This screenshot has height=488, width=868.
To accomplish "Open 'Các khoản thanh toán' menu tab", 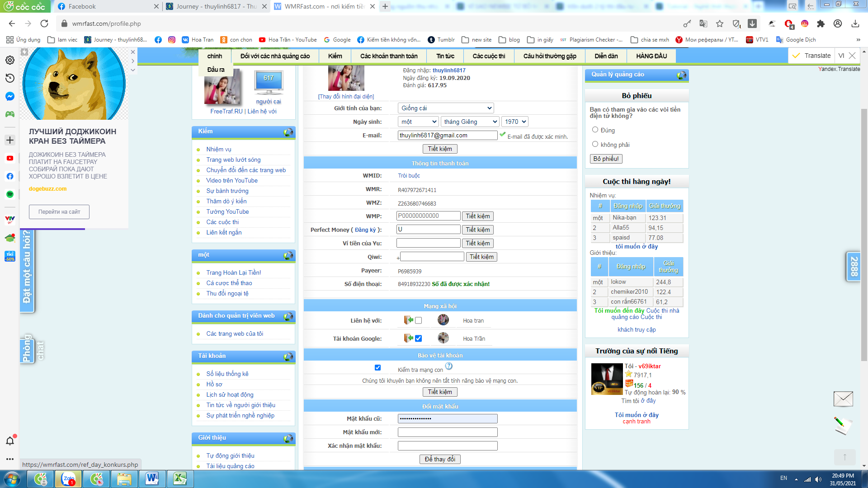I will point(389,56).
